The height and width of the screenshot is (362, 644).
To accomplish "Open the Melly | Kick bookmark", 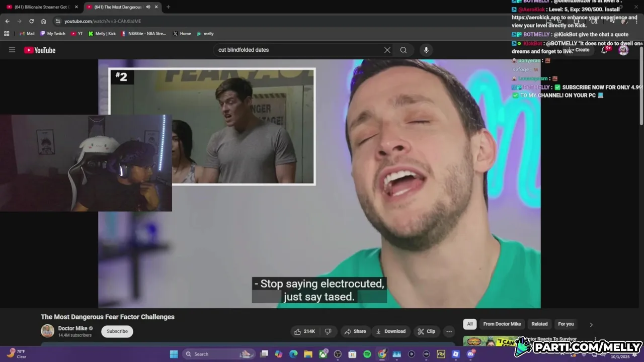I will point(102,34).
